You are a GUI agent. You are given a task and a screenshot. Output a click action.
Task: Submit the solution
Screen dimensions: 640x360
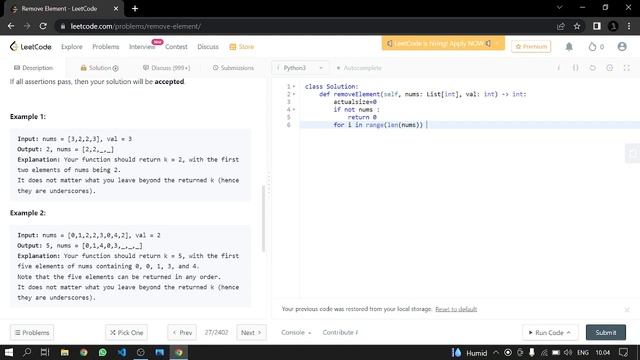(x=606, y=333)
